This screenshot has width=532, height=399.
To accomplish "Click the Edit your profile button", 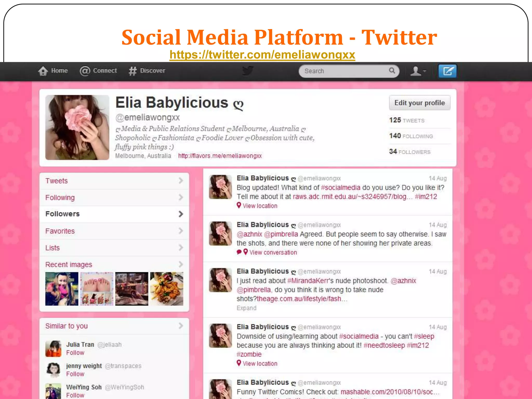I will [420, 103].
